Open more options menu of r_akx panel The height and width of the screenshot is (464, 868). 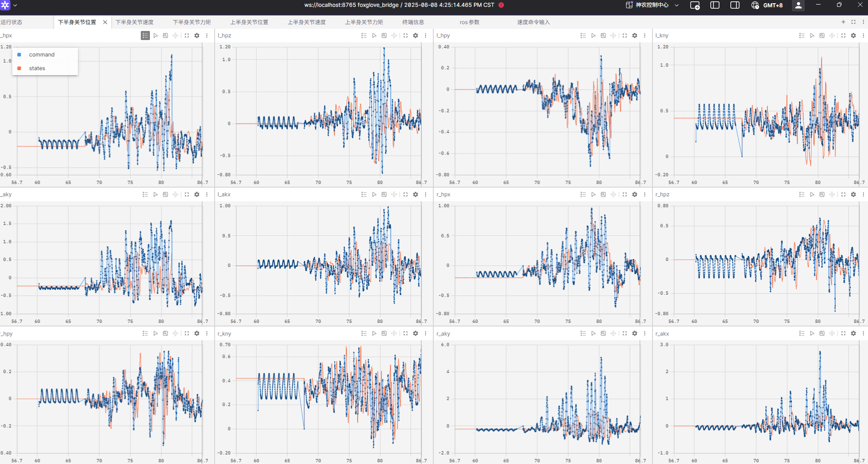coord(863,334)
